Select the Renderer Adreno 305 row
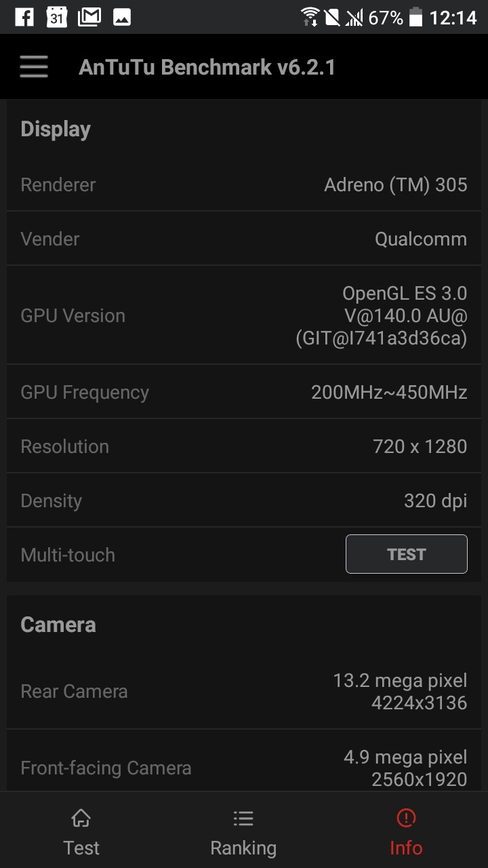This screenshot has width=488, height=868. (244, 184)
